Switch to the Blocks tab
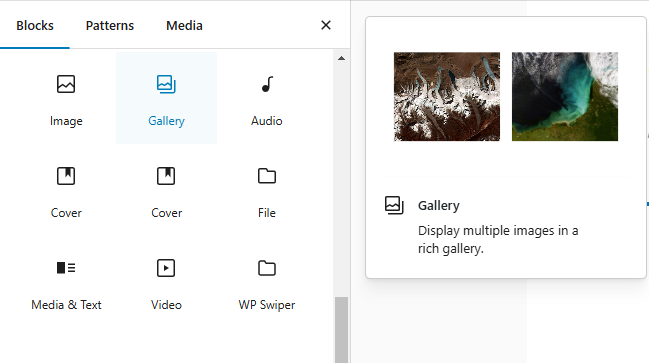 pyautogui.click(x=35, y=26)
